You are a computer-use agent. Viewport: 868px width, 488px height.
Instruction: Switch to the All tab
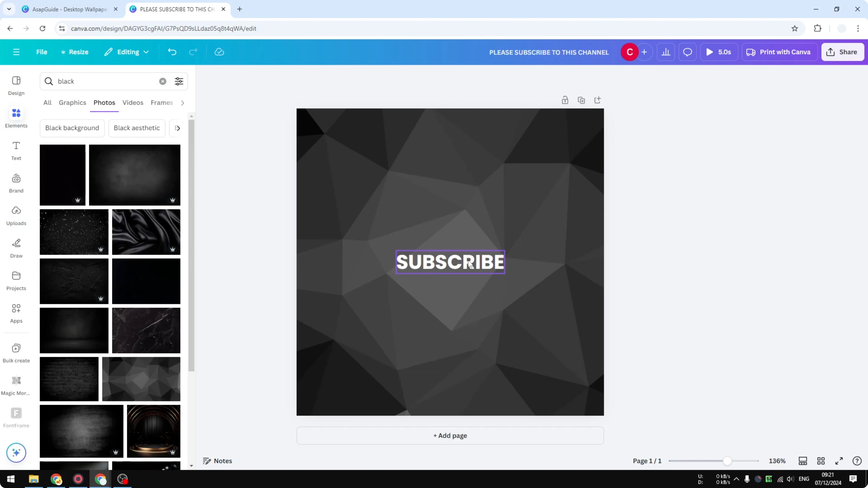tap(47, 102)
